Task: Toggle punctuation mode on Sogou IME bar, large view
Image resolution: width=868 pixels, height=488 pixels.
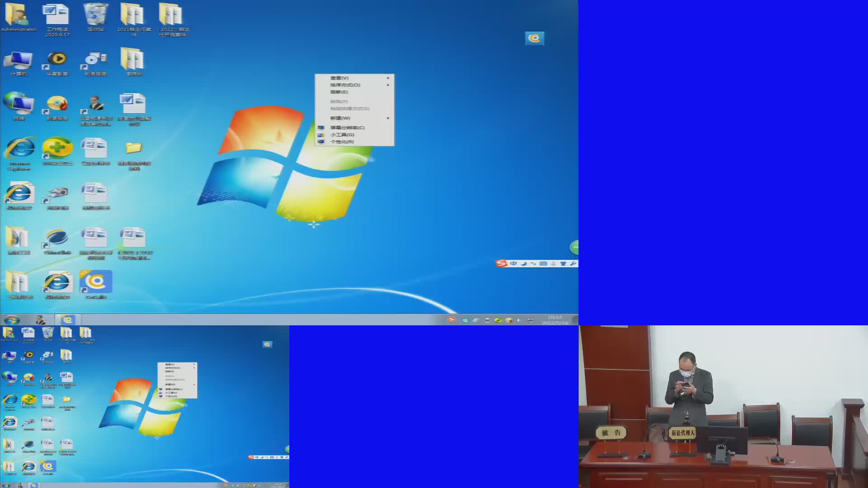Action: [533, 263]
